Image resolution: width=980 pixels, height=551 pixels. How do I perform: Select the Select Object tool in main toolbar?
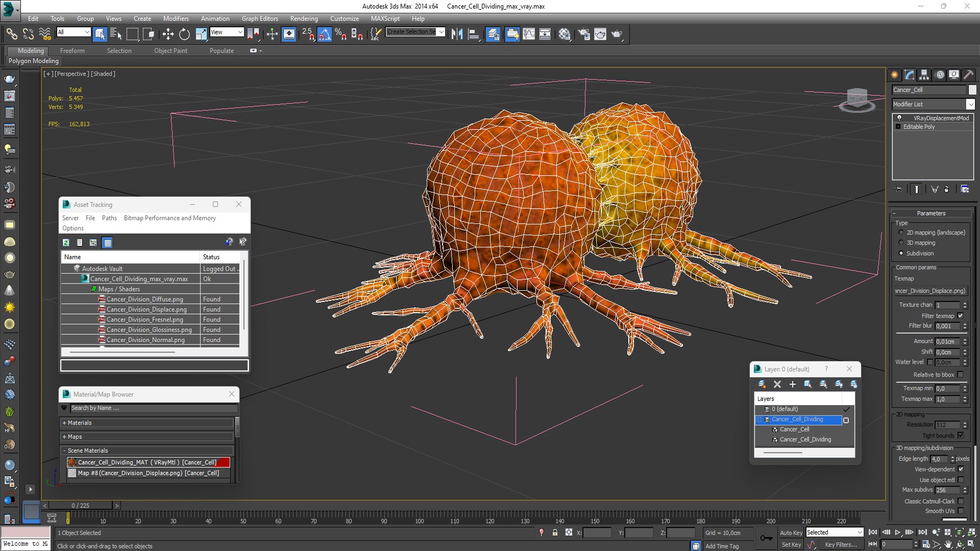pos(100,34)
